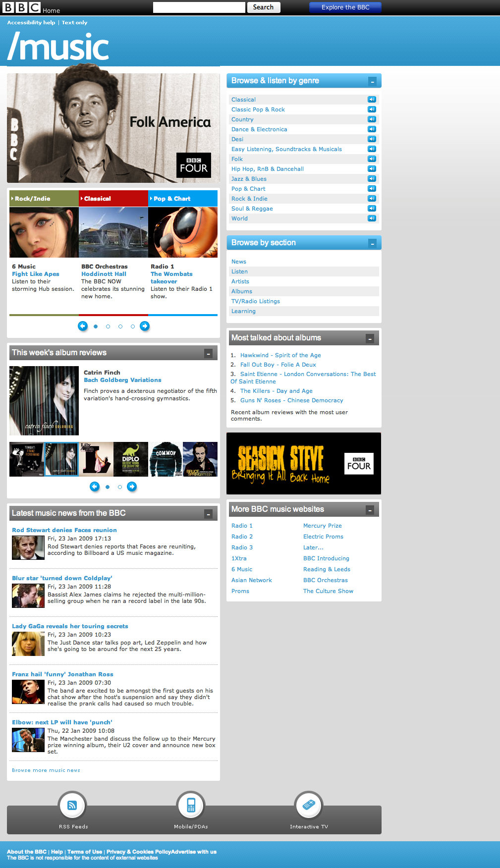Play the Pop & Chart speaker icon
500x868 pixels.
[372, 189]
